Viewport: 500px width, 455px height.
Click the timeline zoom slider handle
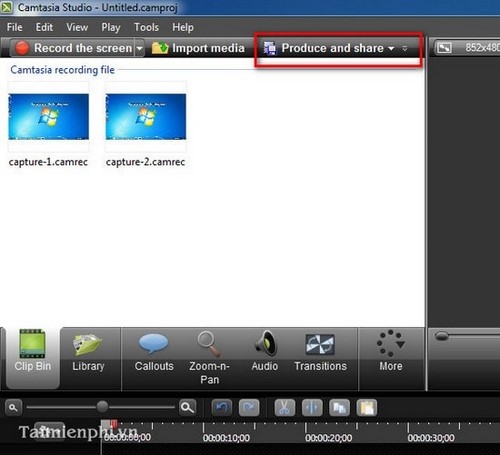pos(102,407)
